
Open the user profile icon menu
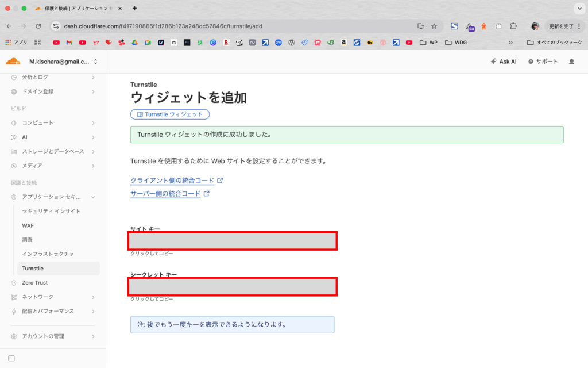(571, 62)
